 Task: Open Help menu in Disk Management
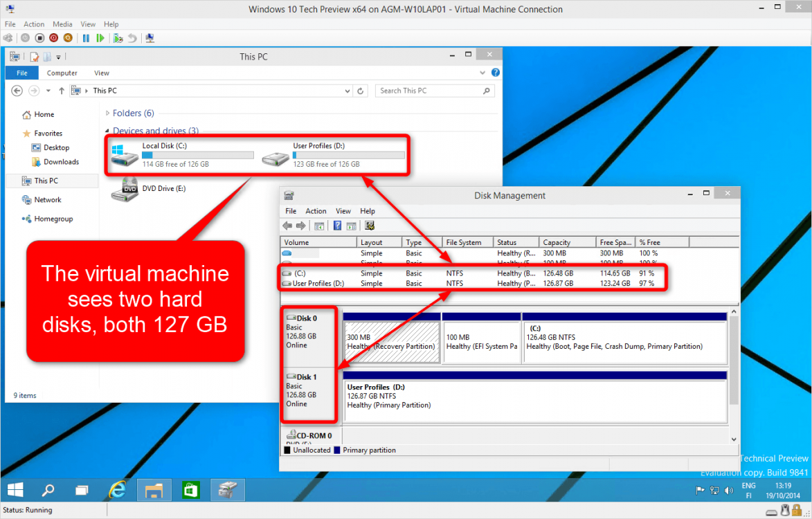pyautogui.click(x=368, y=211)
